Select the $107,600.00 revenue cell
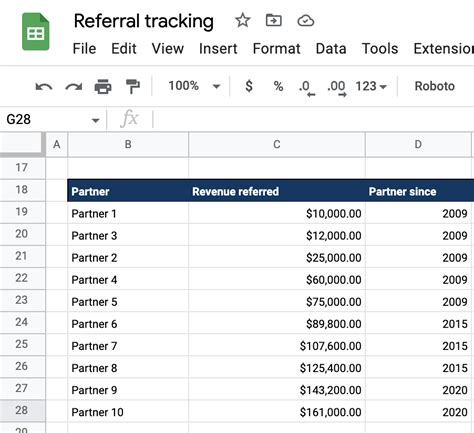474x433 pixels. (277, 346)
